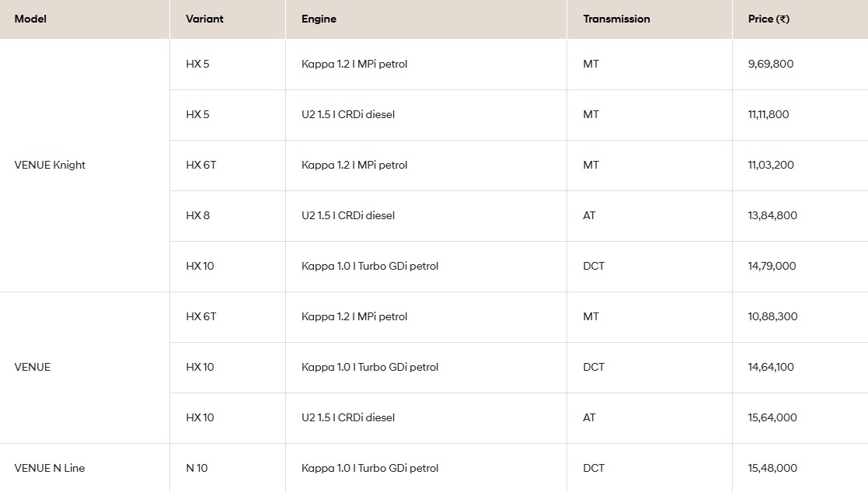Click the N 10 variant cell
Image resolution: width=868 pixels, height=492 pixels.
(197, 468)
